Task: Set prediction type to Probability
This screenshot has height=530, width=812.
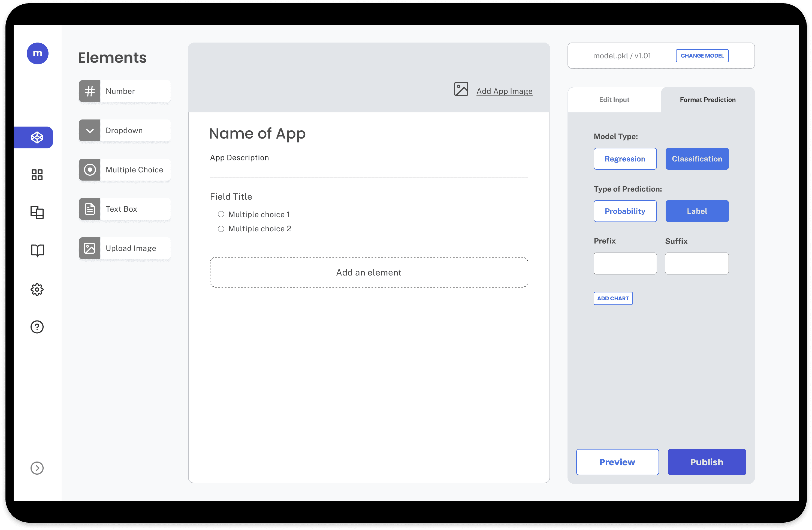Action: tap(625, 211)
